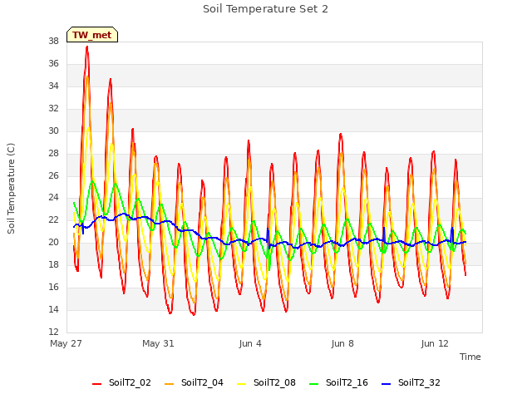Click the 22 y-axis tick label

tap(53, 219)
